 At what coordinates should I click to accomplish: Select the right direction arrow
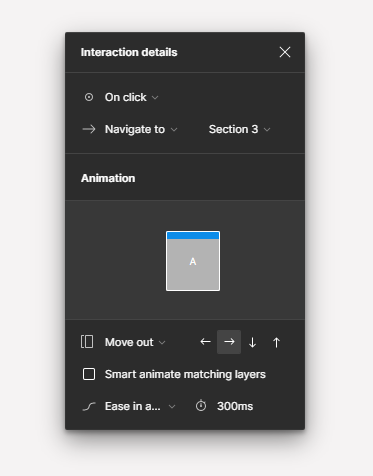click(229, 342)
